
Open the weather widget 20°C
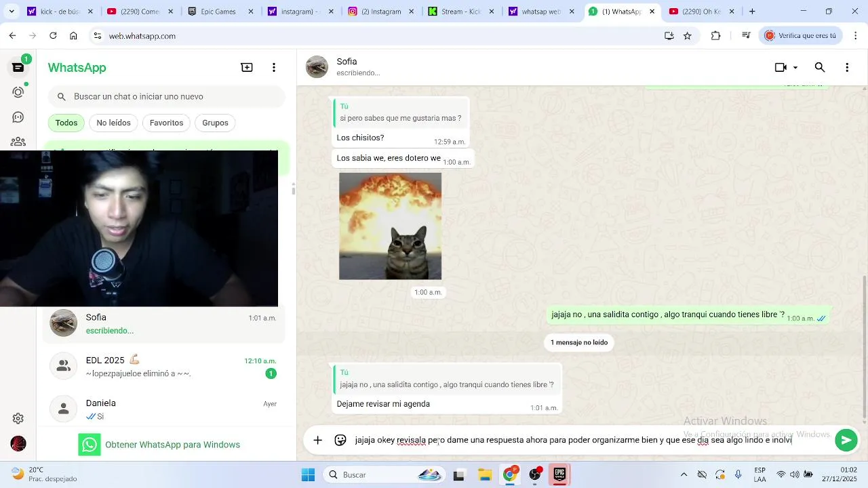click(x=44, y=474)
